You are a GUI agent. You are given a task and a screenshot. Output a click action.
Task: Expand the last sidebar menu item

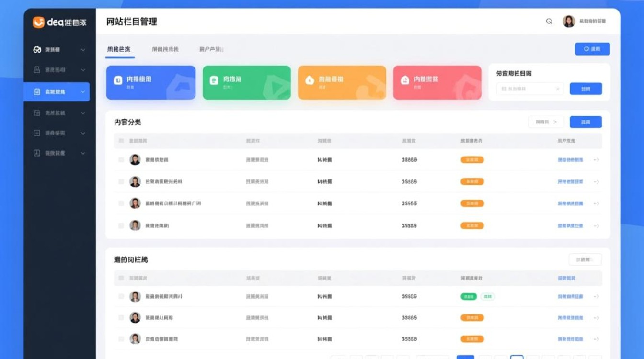[83, 153]
